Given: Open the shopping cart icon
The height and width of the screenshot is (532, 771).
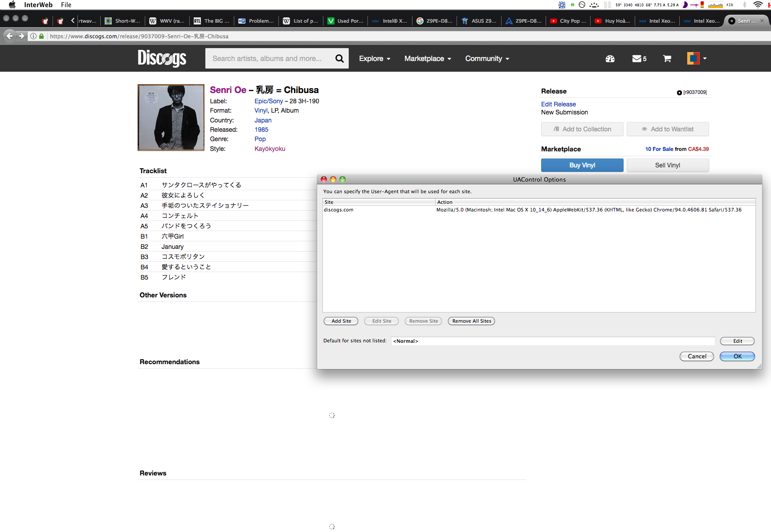Looking at the screenshot, I should tap(667, 58).
